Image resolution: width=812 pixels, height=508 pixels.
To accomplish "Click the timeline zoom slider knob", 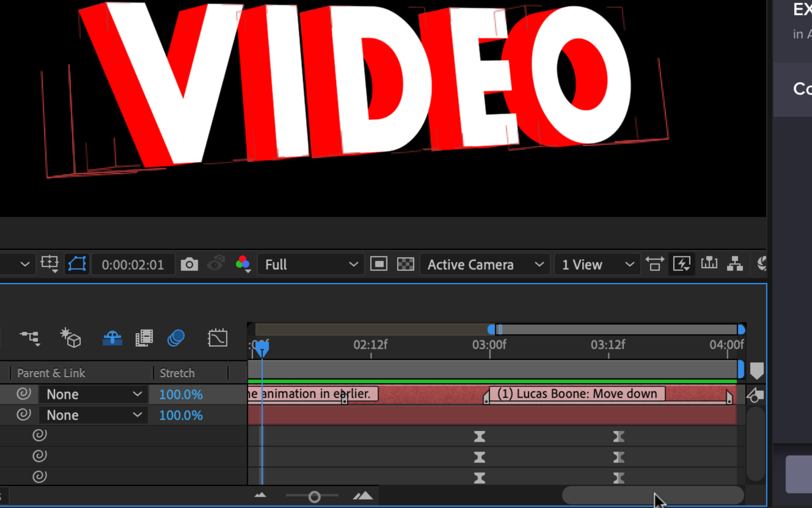I will point(314,497).
